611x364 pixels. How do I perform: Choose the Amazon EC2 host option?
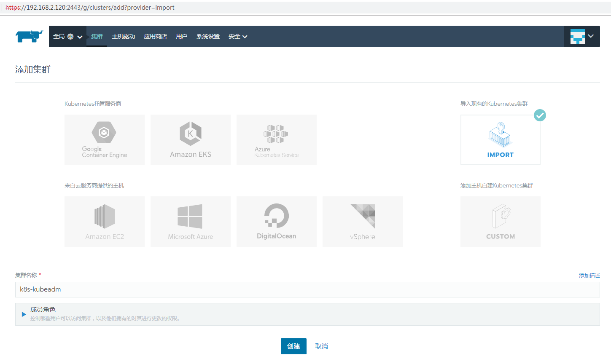105,222
